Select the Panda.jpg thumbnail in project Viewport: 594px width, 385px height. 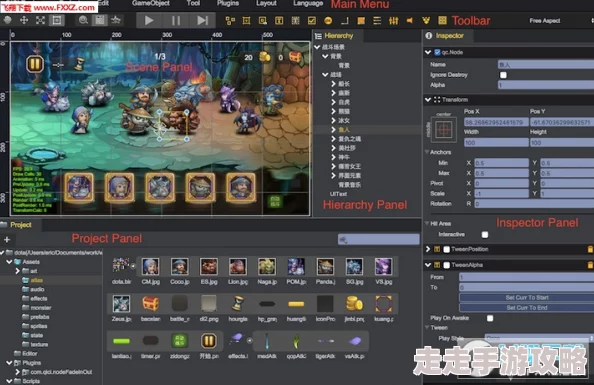(x=325, y=271)
